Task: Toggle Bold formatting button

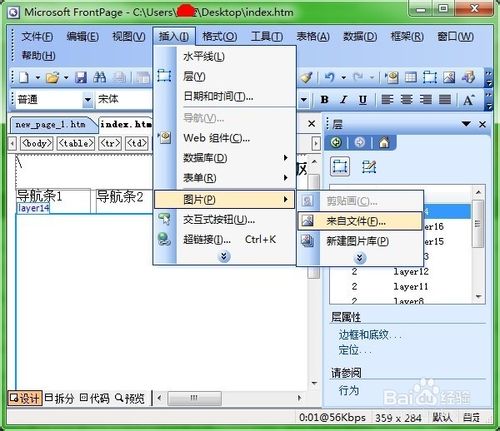Action: [x=324, y=100]
